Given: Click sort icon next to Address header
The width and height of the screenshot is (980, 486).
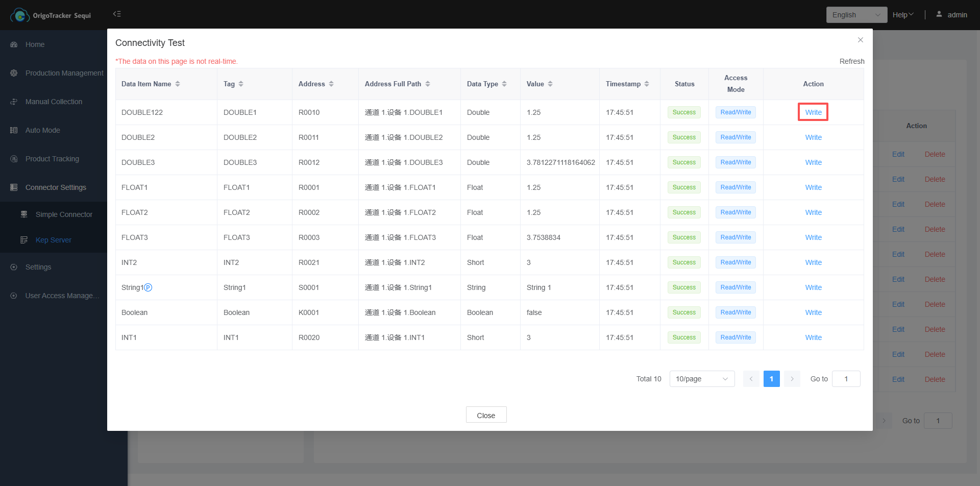Looking at the screenshot, I should click(331, 84).
